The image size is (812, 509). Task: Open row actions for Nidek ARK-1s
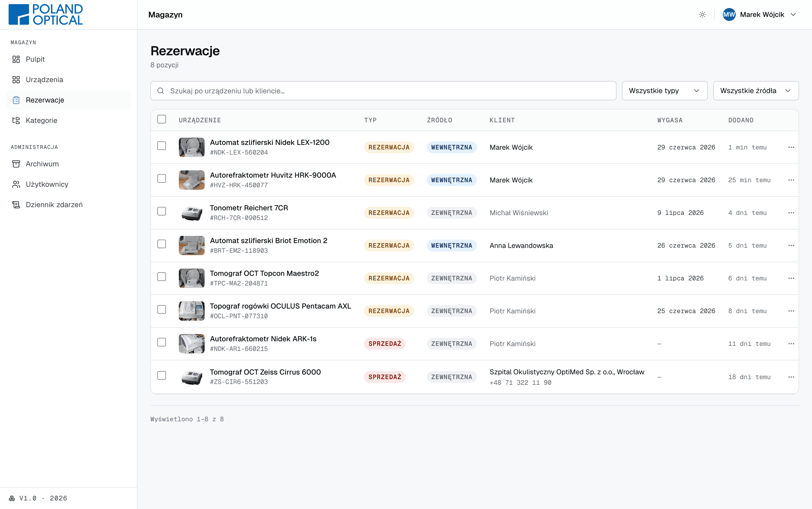791,344
